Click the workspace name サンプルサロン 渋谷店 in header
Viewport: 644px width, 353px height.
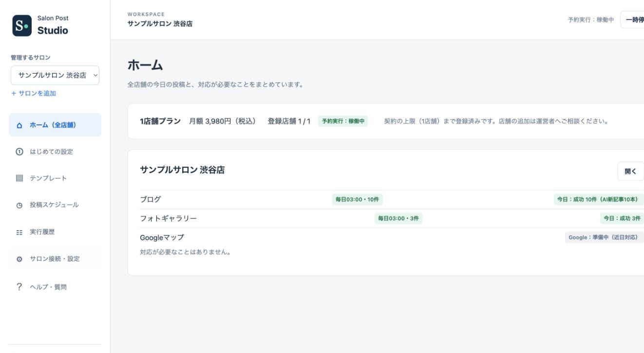[159, 24]
